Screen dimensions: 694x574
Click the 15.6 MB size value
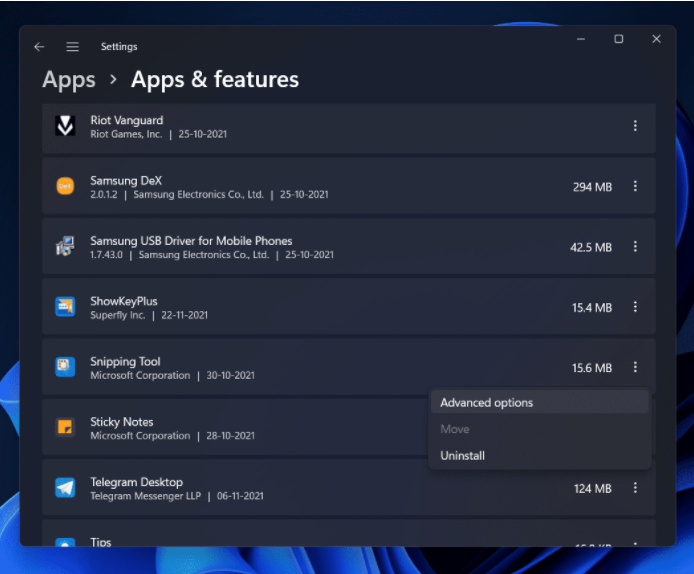tap(592, 368)
